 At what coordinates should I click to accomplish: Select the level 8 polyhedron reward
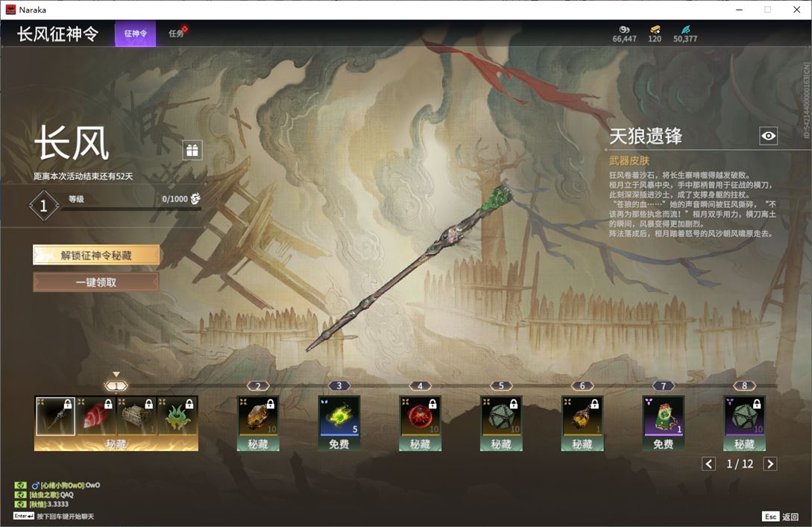click(744, 416)
